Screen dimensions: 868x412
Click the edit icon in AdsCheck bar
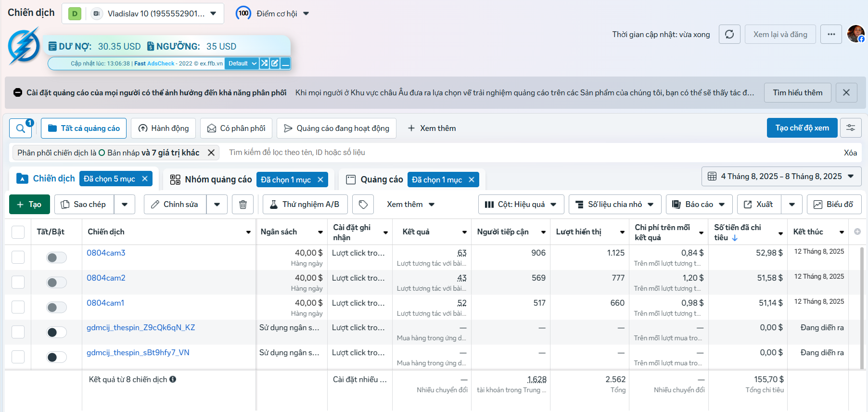[x=275, y=63]
